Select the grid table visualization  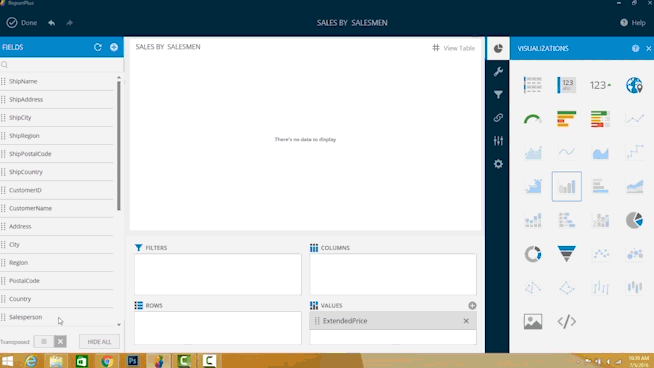pos(533,85)
